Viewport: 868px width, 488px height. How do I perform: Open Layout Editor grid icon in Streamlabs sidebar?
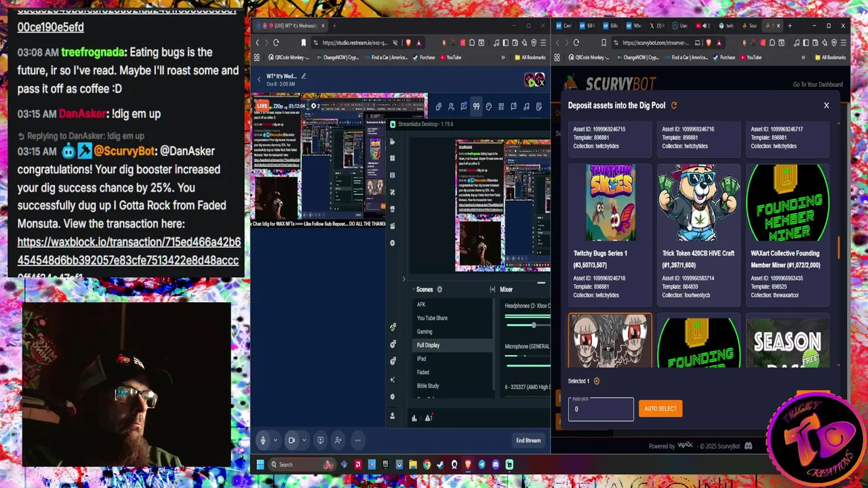point(392,158)
